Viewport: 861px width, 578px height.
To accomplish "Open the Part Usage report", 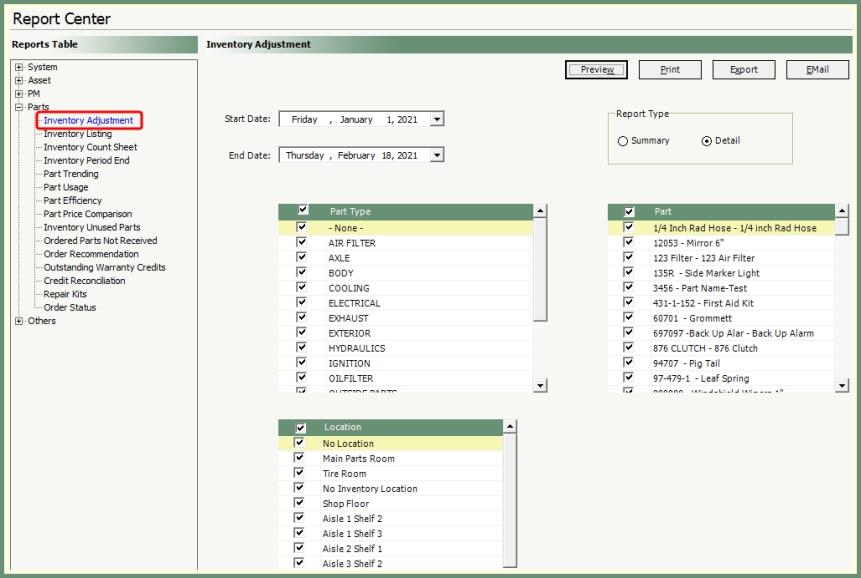I will (x=66, y=187).
